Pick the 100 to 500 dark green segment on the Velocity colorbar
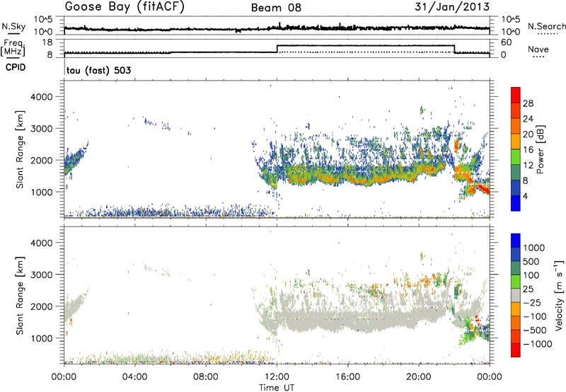This screenshot has width=566, height=392. tap(516, 268)
